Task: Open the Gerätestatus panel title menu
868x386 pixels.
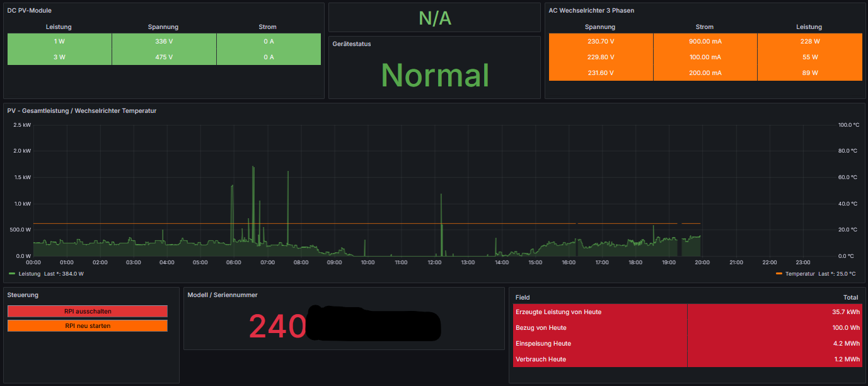Action: [x=352, y=44]
